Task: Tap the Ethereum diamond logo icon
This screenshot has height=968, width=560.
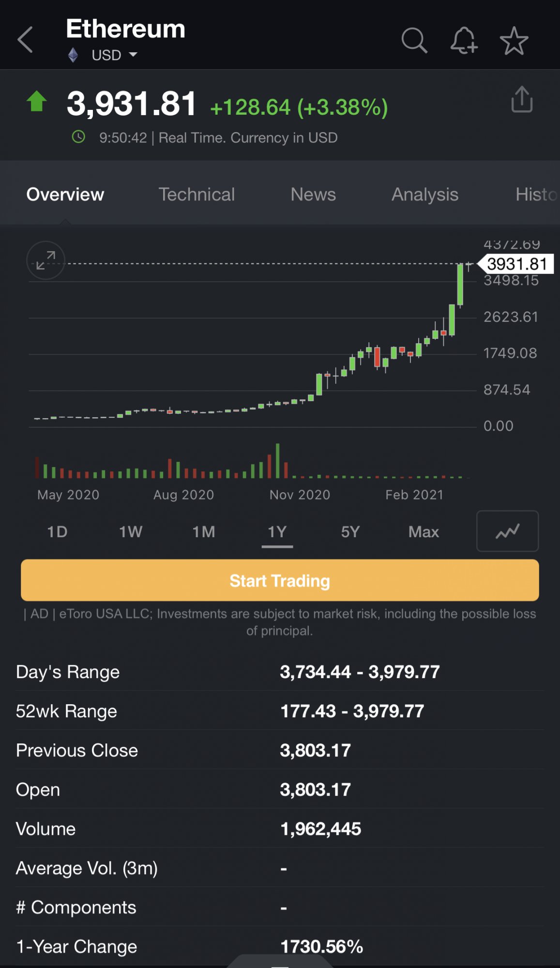Action: pos(73,55)
